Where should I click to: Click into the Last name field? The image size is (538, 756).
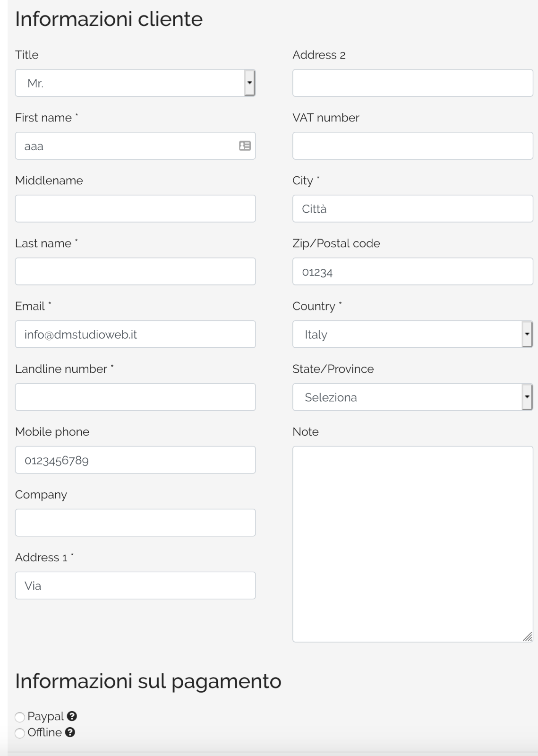coord(135,272)
